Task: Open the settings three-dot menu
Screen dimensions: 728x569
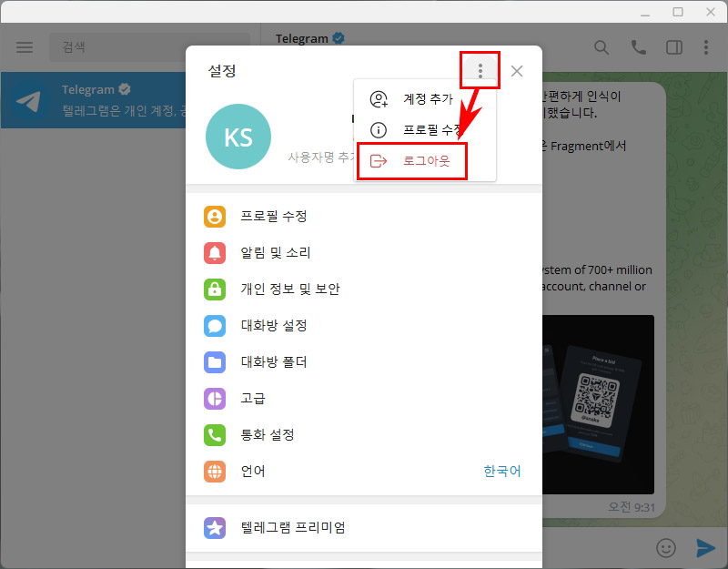Action: [480, 71]
